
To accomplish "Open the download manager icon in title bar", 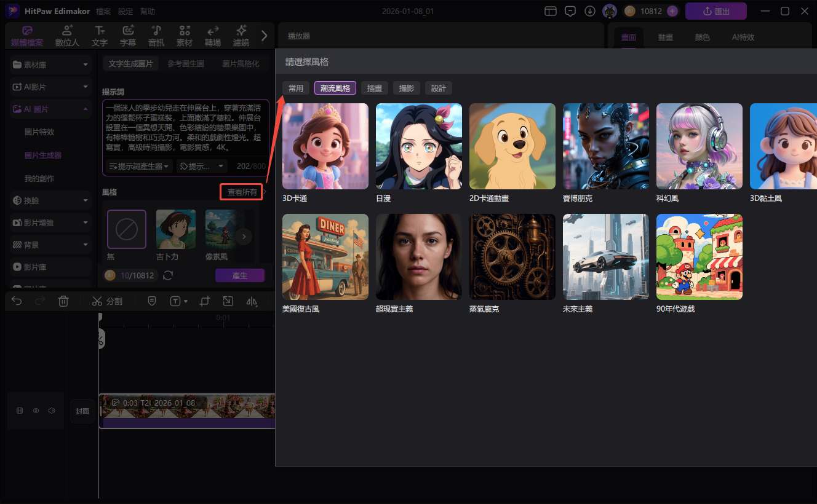I will 589,11.
